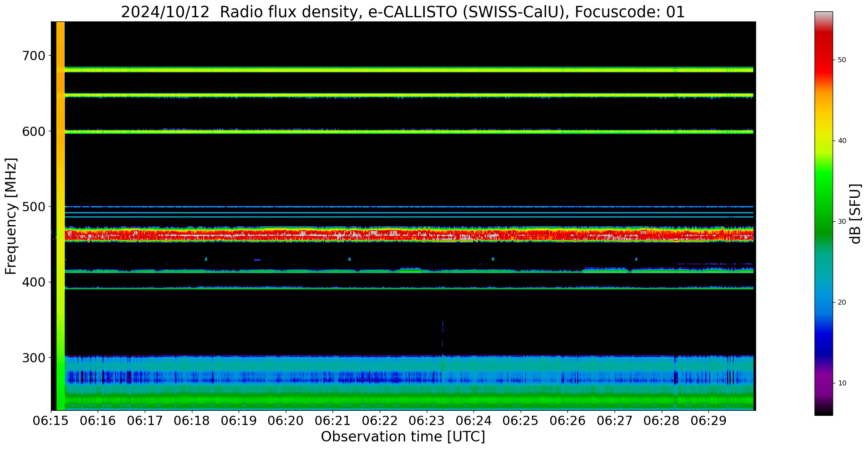Image resolution: width=868 pixels, height=449 pixels.
Task: Click the colorbar 10 tick label
Action: [842, 383]
